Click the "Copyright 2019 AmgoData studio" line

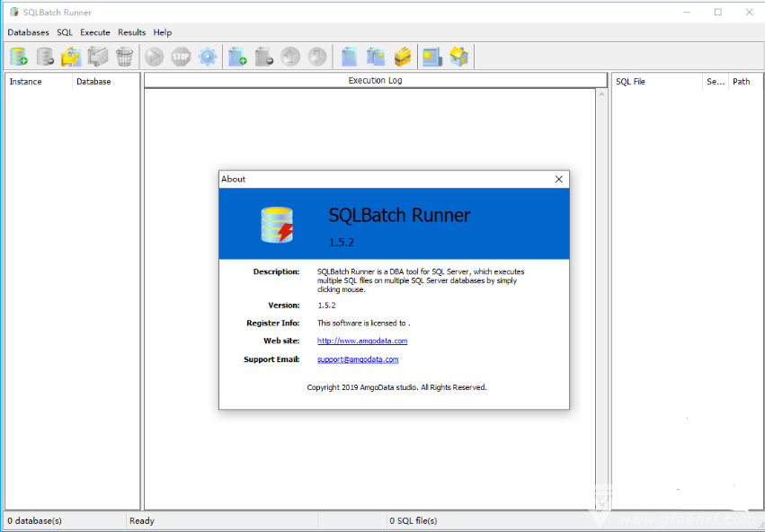396,387
